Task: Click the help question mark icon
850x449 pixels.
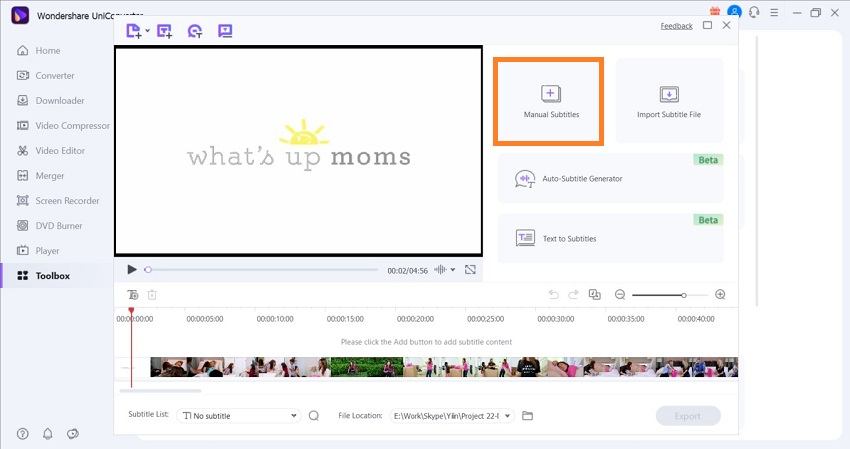Action: 23,433
